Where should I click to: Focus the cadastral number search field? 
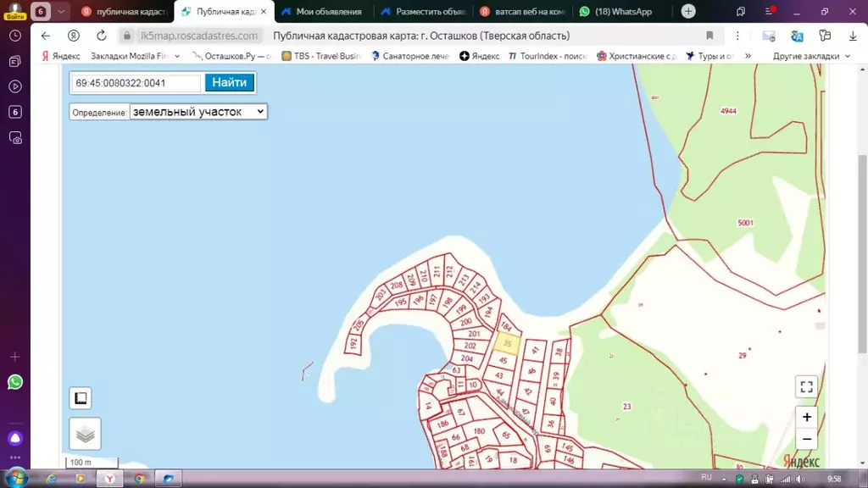(x=136, y=83)
